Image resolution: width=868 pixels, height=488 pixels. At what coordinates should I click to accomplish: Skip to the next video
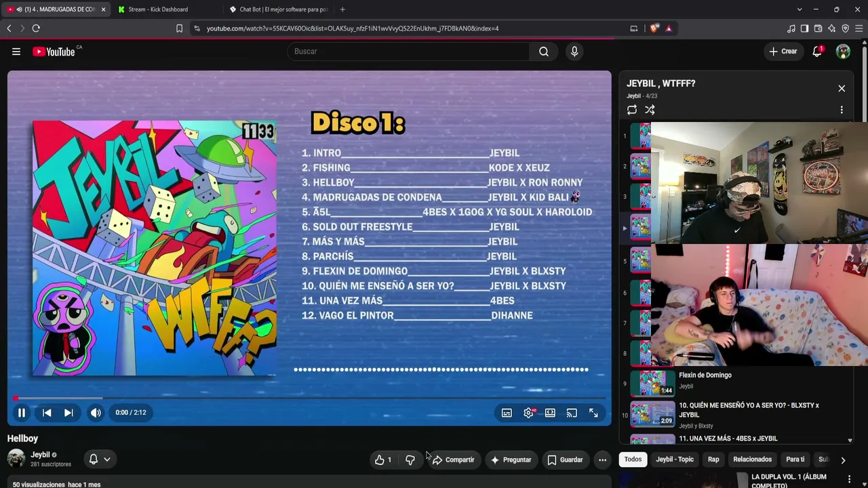click(x=68, y=413)
